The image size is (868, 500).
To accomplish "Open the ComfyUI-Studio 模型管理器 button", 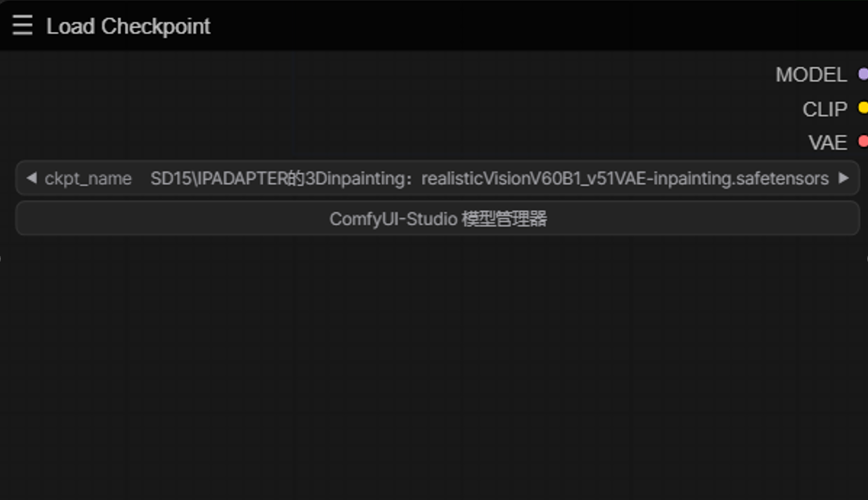I will [x=437, y=218].
